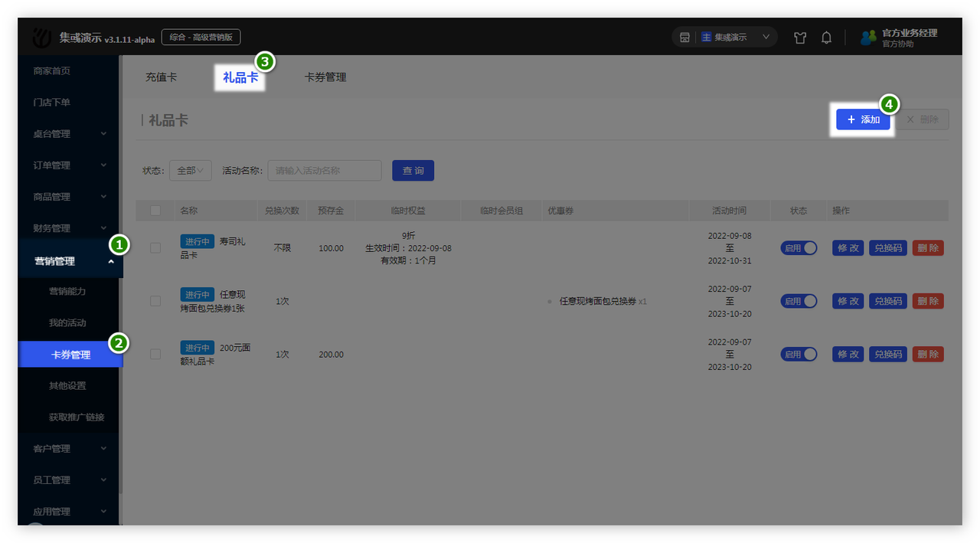Expand the 商品管理 sidebar menu
Screen dimensions: 980x543
(69, 196)
